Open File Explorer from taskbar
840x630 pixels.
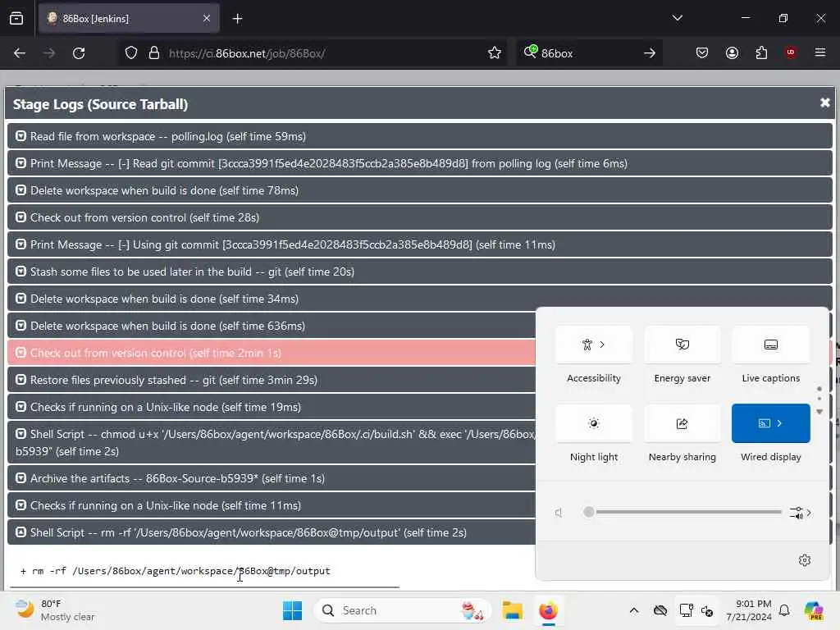[512, 610]
